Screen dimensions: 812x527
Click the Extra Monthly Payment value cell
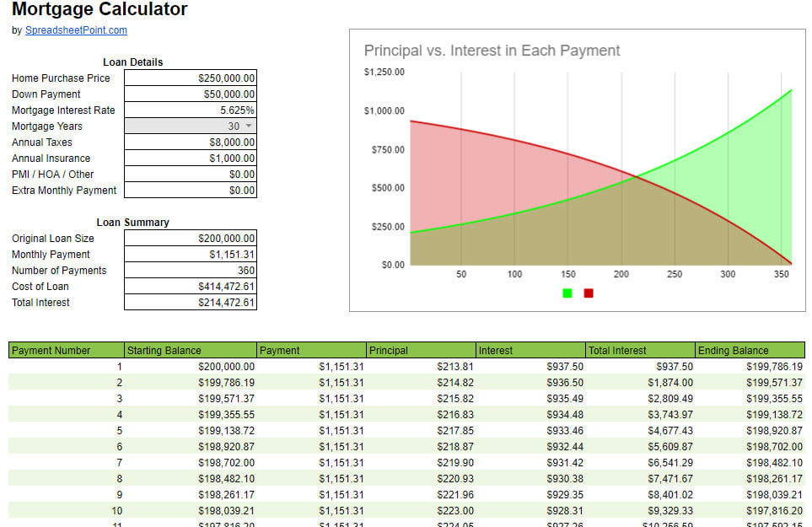tap(191, 191)
